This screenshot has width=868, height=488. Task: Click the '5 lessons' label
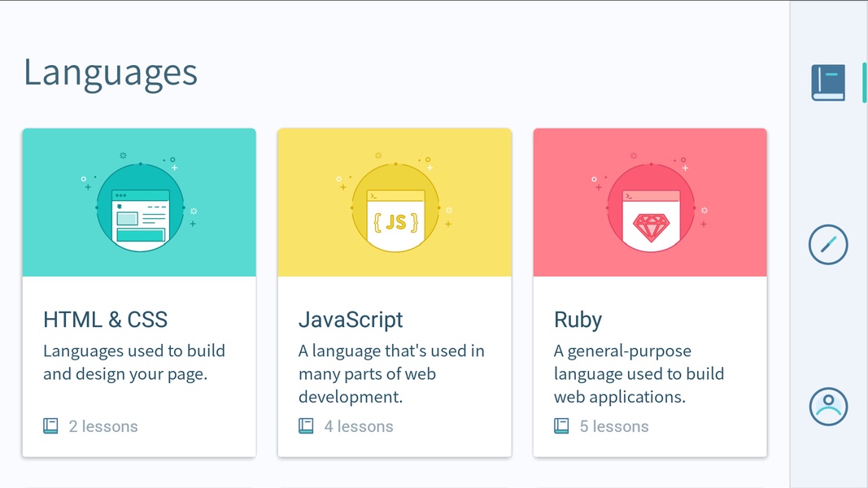[x=614, y=426]
